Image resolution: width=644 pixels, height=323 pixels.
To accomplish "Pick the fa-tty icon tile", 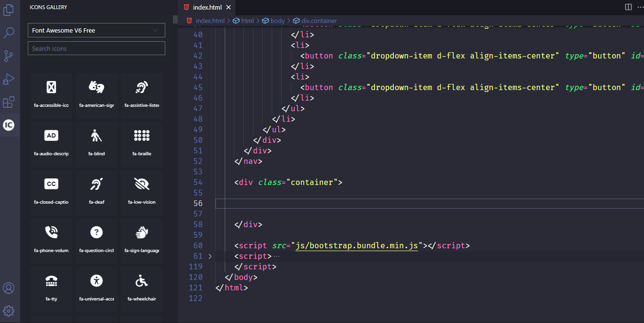I will click(51, 289).
